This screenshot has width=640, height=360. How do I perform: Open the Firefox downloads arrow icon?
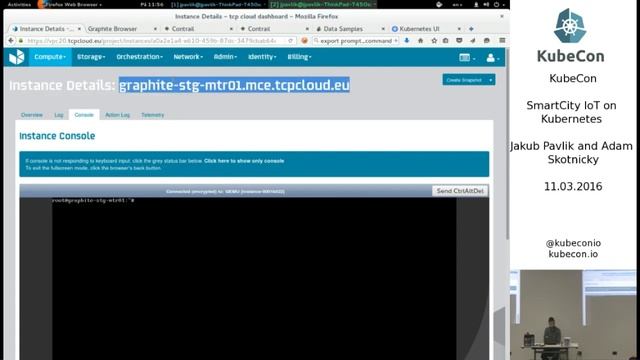pyautogui.click(x=407, y=41)
